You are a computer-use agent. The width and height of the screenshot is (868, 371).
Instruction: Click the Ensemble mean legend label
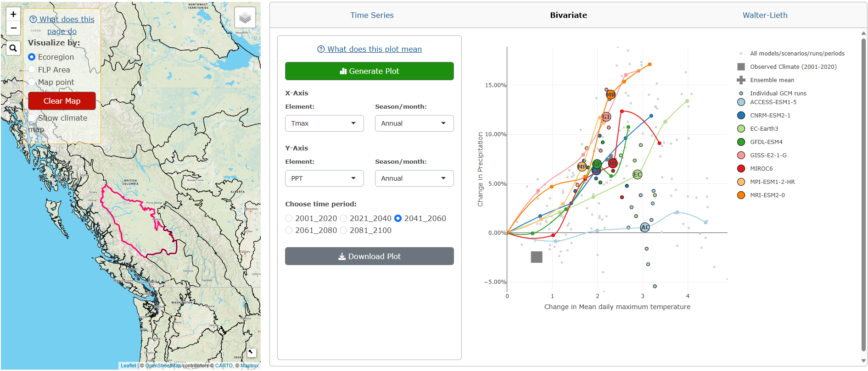point(772,80)
